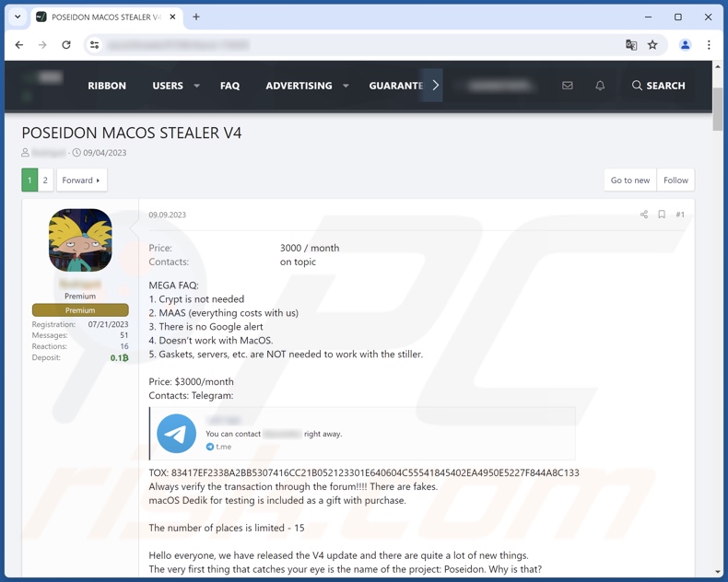Image resolution: width=728 pixels, height=582 pixels.
Task: Bookmark this page with the star icon
Action: click(652, 45)
